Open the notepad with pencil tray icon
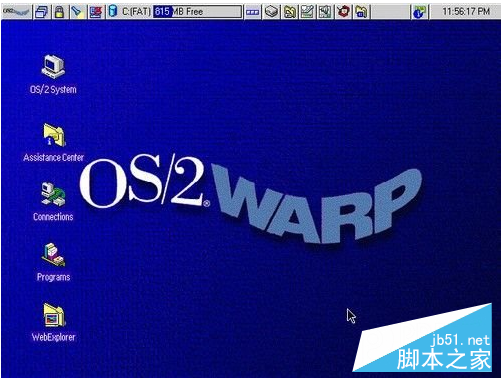Screen dimensions: 503x381 [x=307, y=12]
